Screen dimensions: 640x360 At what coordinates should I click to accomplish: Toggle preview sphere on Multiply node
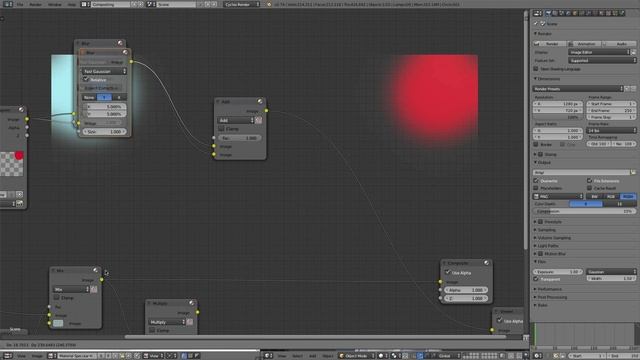click(x=191, y=303)
